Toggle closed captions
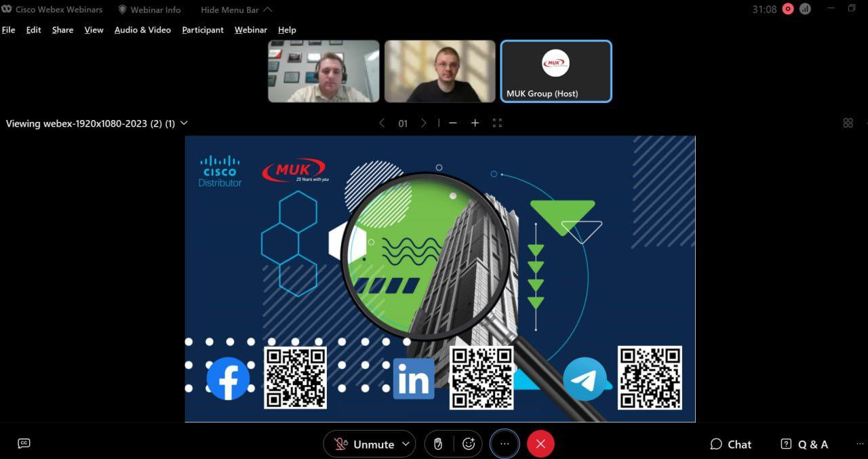The height and width of the screenshot is (459, 868). pyautogui.click(x=24, y=443)
